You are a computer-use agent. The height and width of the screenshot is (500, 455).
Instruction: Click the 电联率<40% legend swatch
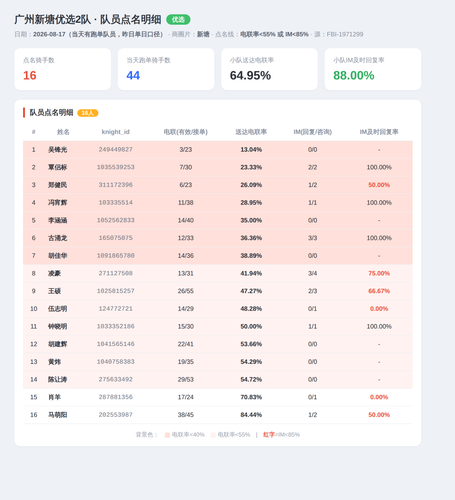click(x=167, y=435)
